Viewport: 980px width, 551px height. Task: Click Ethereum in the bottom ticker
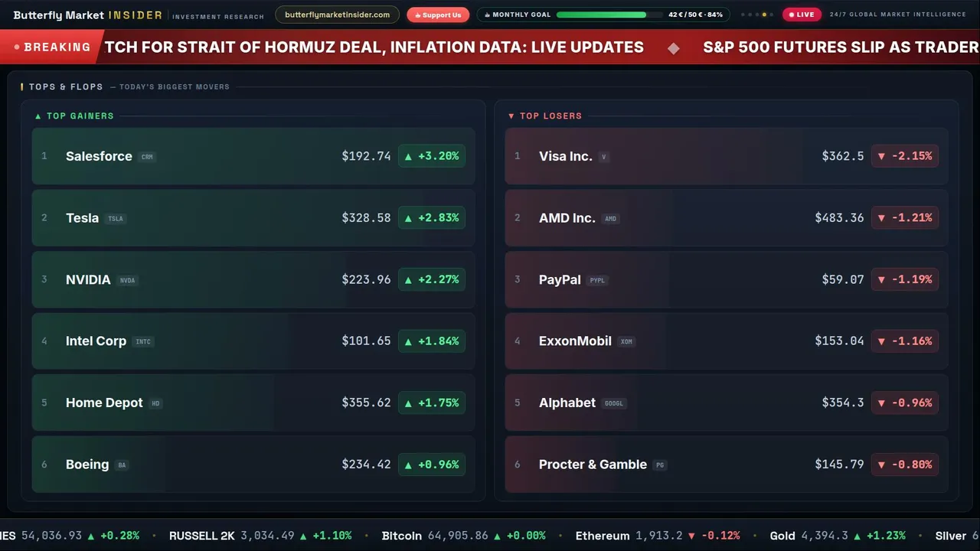[x=603, y=536]
